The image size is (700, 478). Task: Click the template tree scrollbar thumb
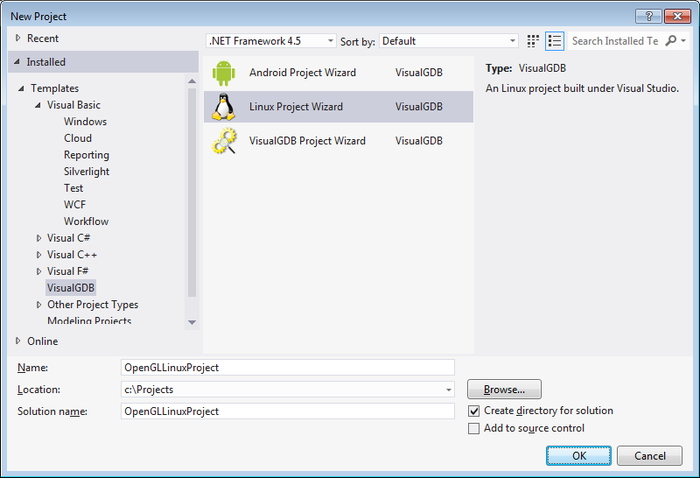tap(192, 193)
